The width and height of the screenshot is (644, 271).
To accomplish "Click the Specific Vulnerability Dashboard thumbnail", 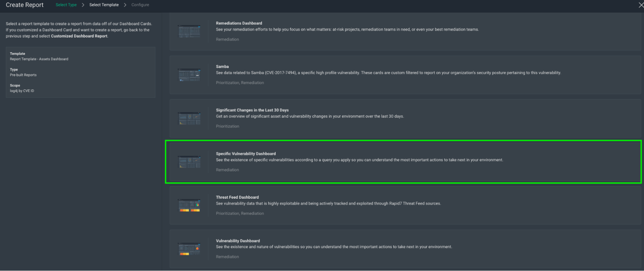I will pos(189,162).
